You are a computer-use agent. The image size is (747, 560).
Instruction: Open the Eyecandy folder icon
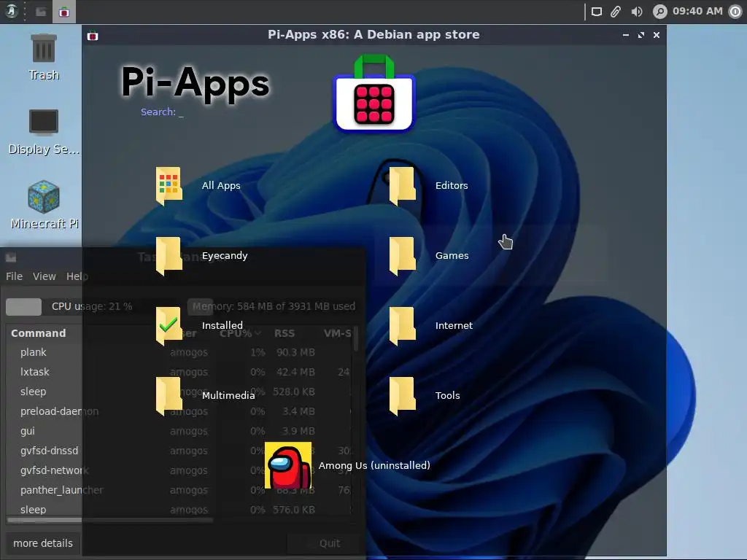[169, 256]
